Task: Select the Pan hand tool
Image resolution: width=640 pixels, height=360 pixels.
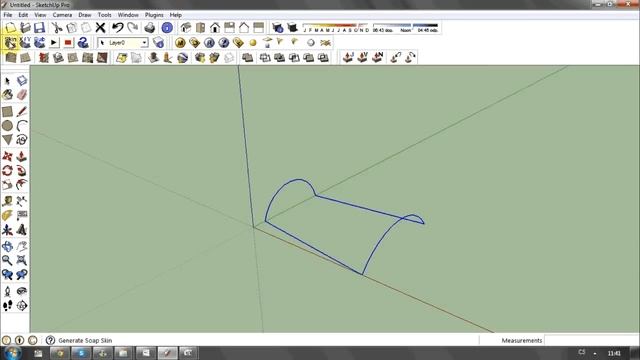Action: tap(22, 246)
